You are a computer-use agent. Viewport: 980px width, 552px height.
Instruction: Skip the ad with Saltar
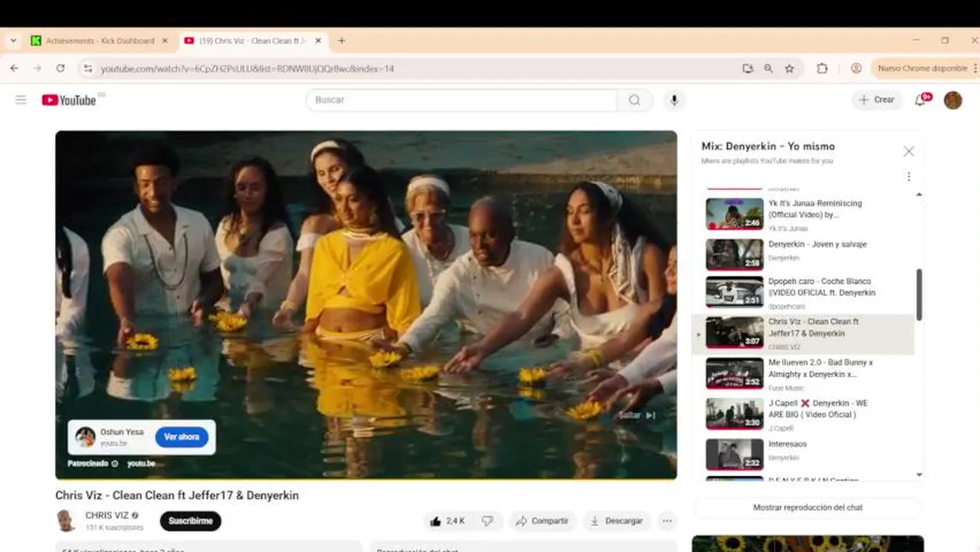coord(637,416)
